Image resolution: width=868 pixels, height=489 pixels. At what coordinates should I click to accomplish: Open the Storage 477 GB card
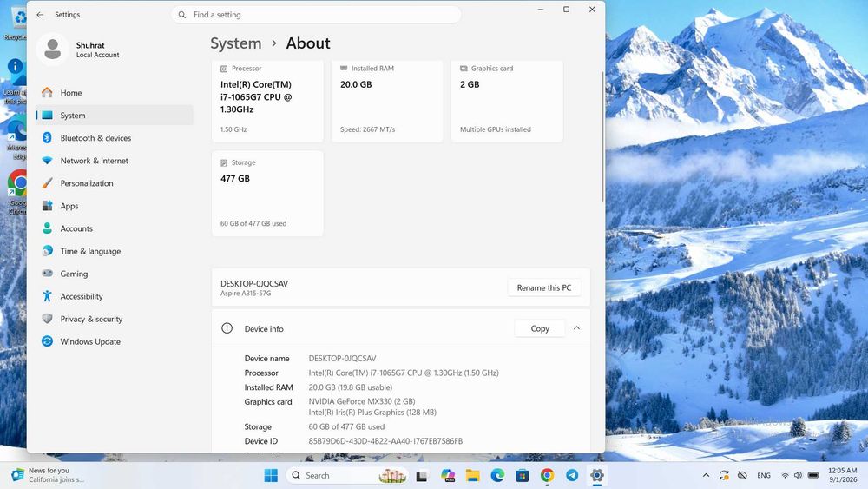tap(267, 194)
